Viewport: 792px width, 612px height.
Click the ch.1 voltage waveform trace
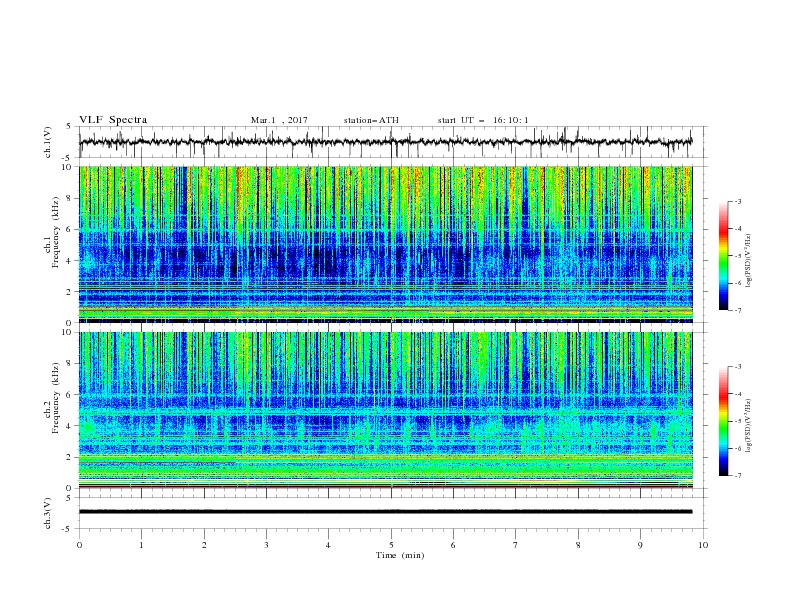pyautogui.click(x=385, y=142)
